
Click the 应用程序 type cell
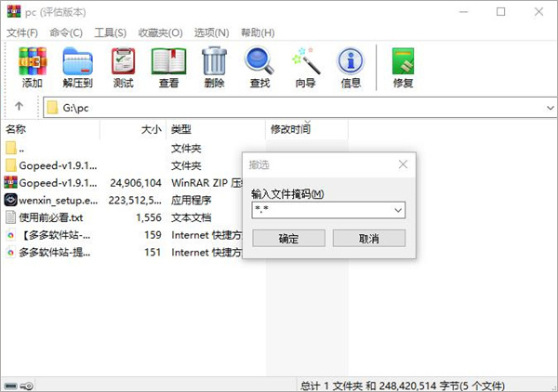click(191, 201)
